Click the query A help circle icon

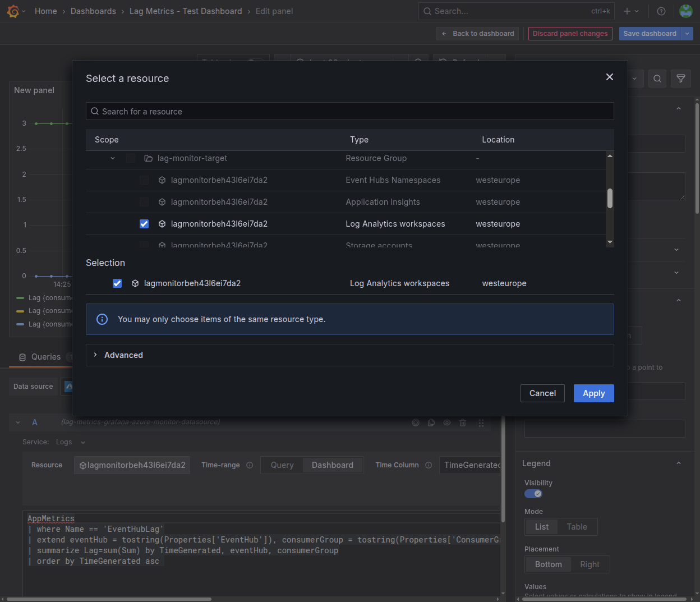(416, 422)
